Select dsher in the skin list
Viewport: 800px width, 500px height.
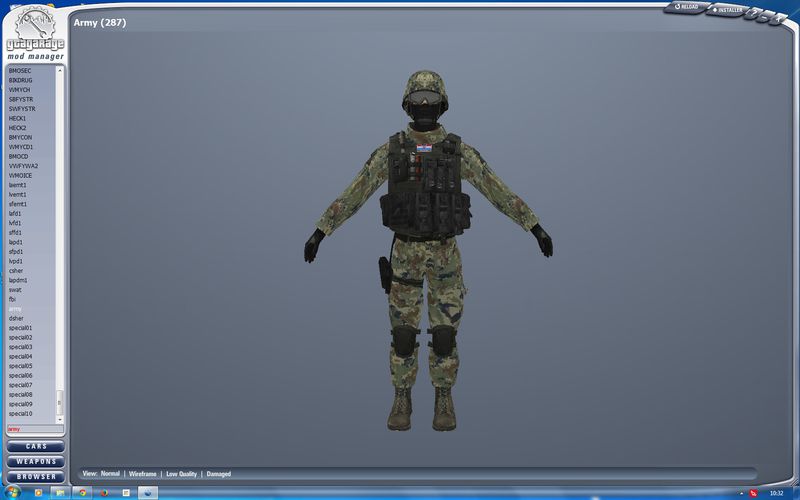pos(16,318)
